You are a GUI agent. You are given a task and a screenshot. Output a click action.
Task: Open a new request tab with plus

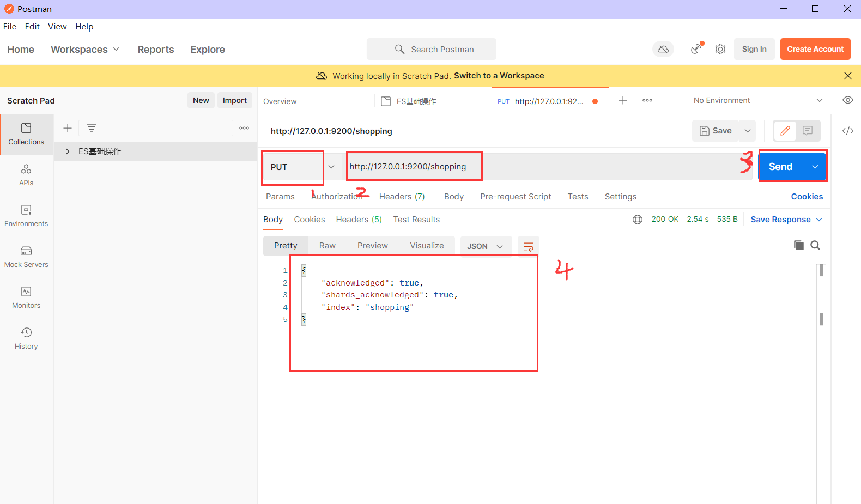623,100
